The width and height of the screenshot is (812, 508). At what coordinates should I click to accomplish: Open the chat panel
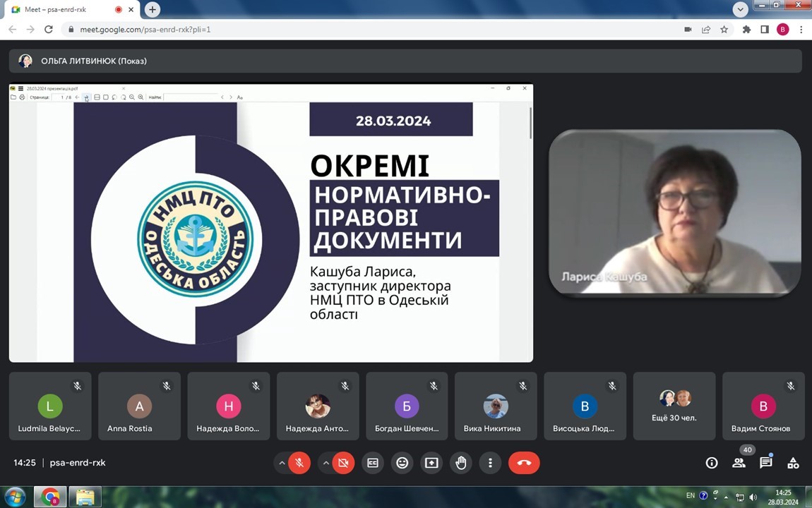[x=766, y=463]
